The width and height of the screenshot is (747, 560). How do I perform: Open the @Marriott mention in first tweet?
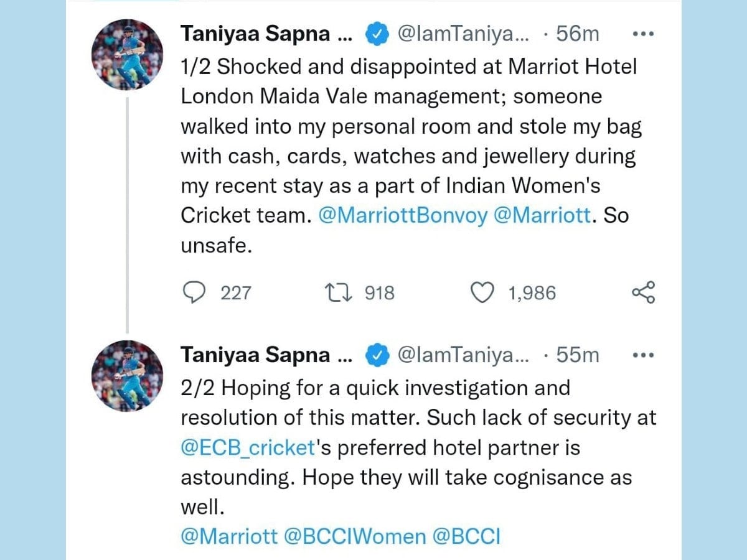[x=542, y=216]
